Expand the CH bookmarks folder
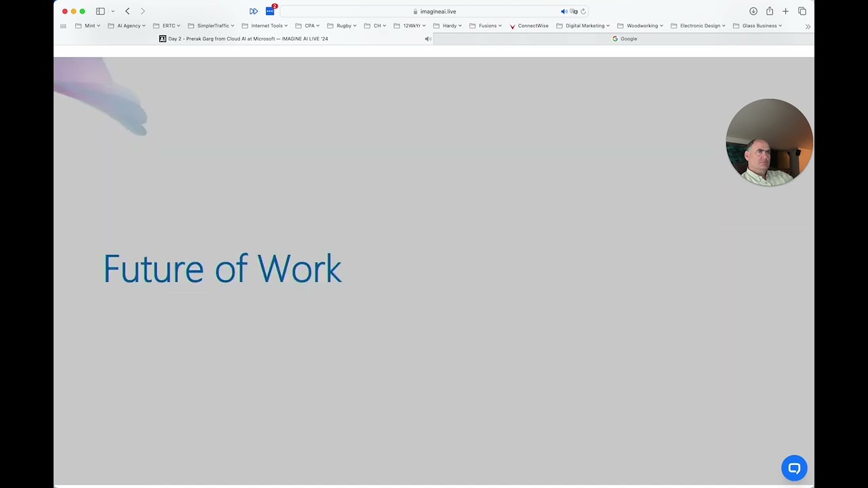The height and width of the screenshot is (488, 868). tap(375, 26)
